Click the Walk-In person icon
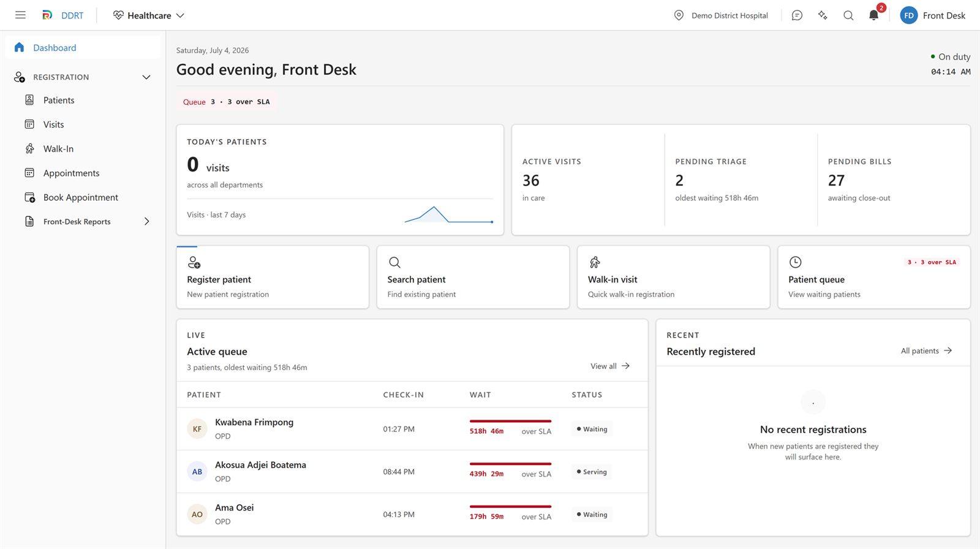This screenshot has height=549, width=980. pos(29,149)
